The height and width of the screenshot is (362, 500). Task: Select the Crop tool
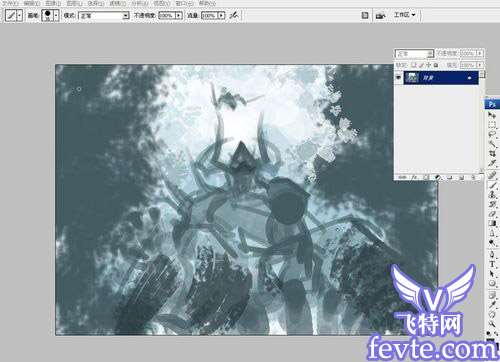492,154
